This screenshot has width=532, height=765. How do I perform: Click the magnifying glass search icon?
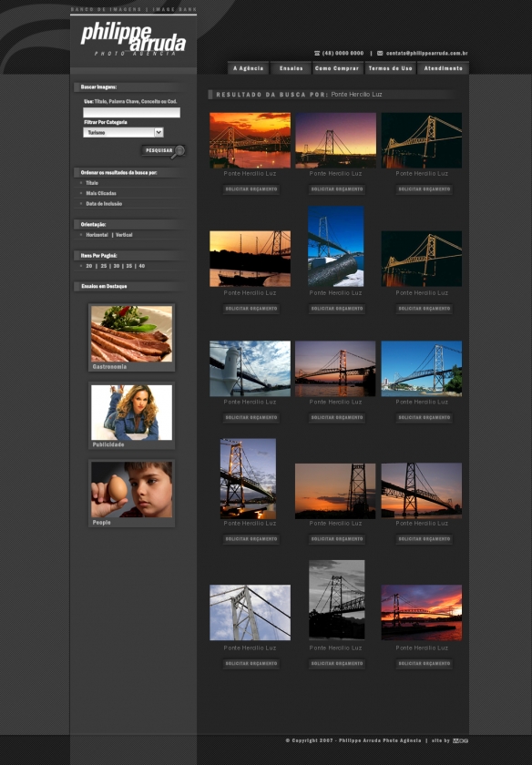[179, 151]
